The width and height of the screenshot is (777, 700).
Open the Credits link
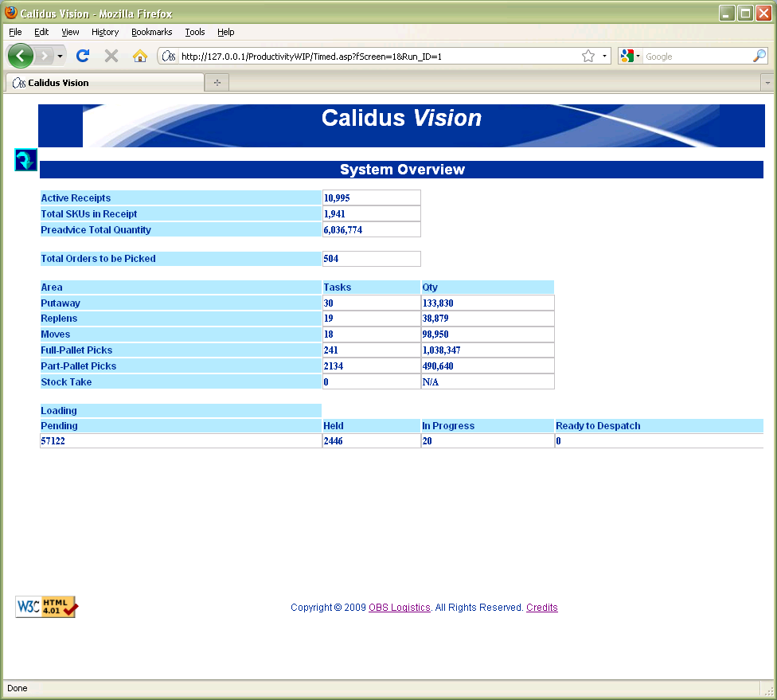tap(541, 608)
